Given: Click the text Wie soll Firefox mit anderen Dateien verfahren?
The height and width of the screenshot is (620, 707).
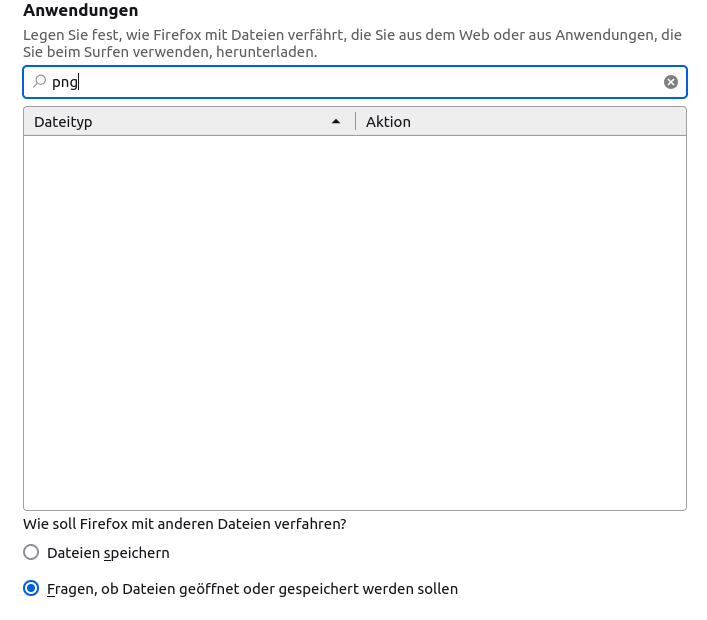Looking at the screenshot, I should pyautogui.click(x=185, y=524).
